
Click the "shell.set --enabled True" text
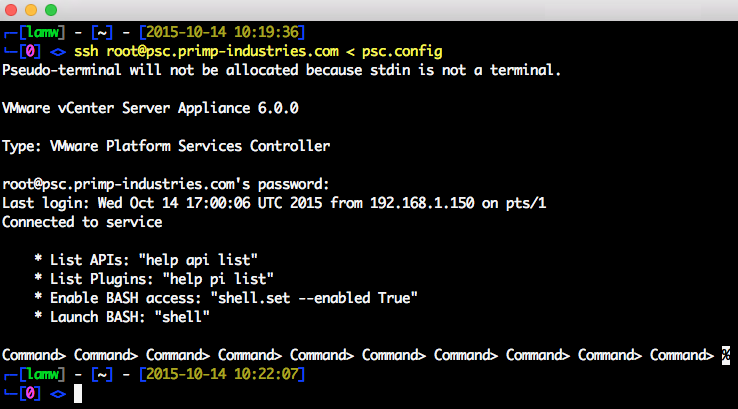pos(314,298)
